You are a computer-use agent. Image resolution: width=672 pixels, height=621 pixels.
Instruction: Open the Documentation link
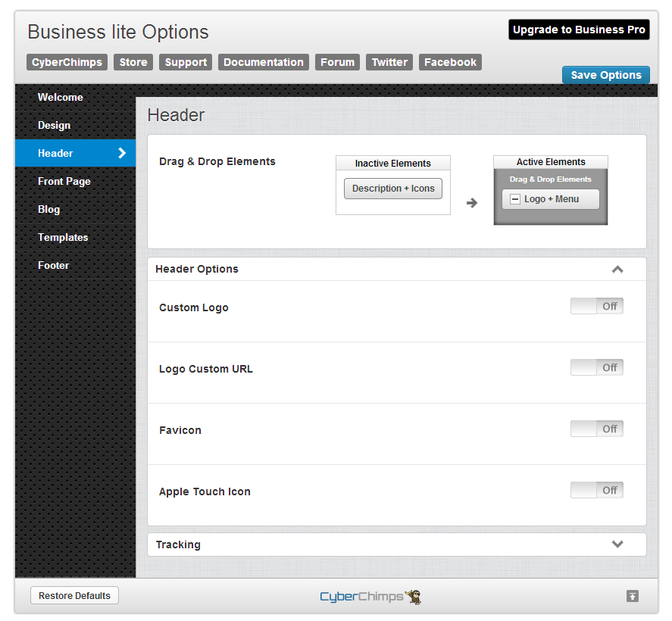tap(264, 62)
